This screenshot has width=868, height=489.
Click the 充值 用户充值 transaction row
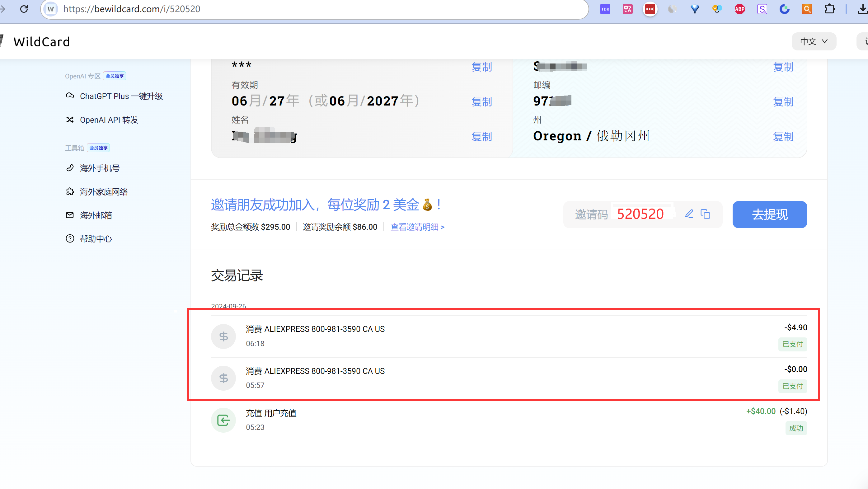click(x=509, y=420)
